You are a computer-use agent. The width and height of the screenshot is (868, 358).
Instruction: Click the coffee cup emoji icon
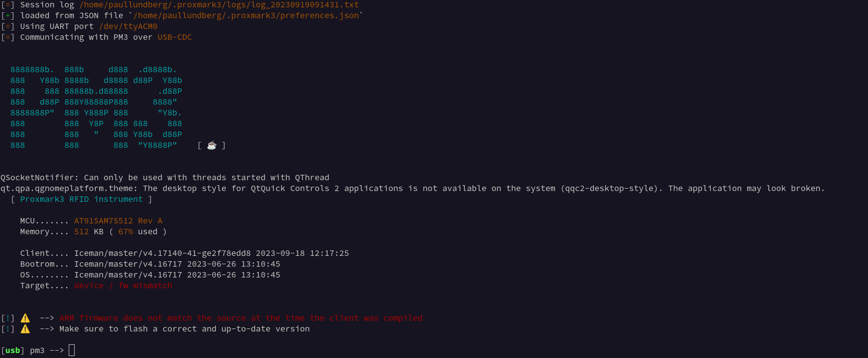(x=212, y=145)
